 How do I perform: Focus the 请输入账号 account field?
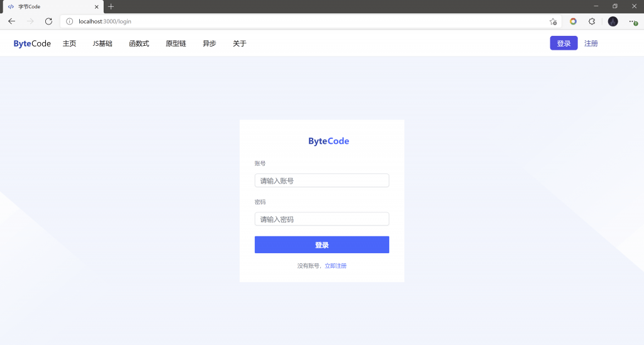pos(321,180)
